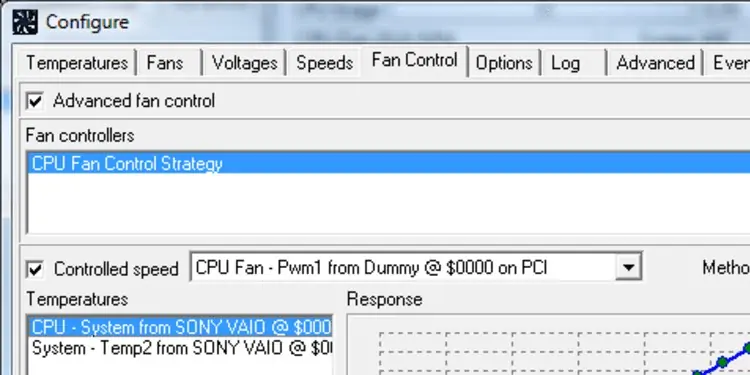Go to the Voltages tab
750x375 pixels.
(244, 63)
